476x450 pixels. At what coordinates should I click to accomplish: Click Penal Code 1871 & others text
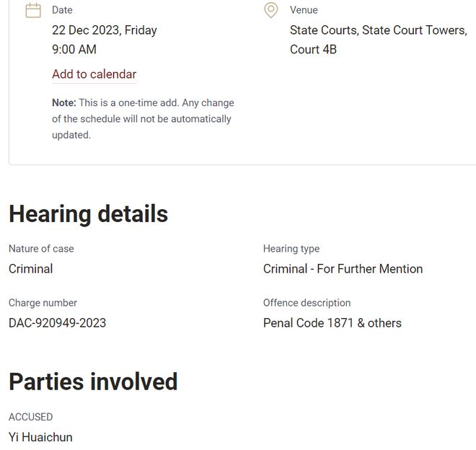[332, 323]
